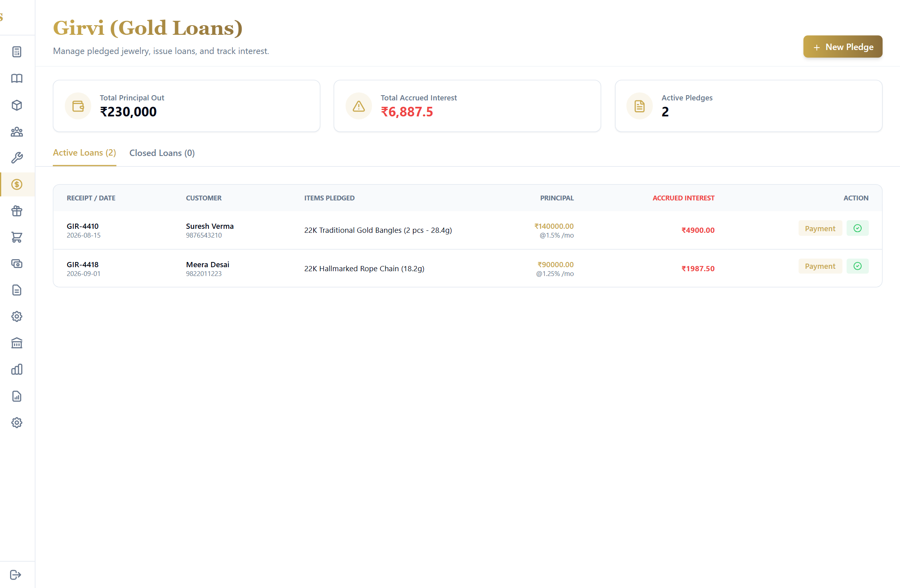Click the wallet icon in Total Principal card
The width and height of the screenshot is (900, 588).
78,106
